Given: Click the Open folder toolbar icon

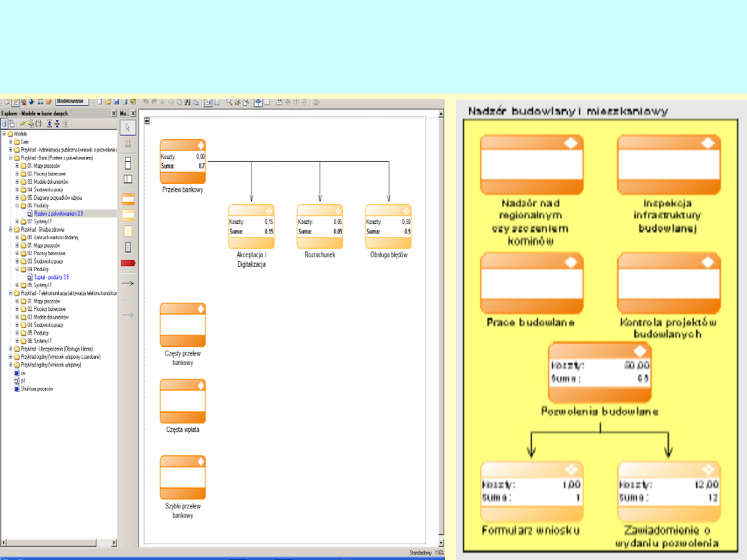Looking at the screenshot, I should 108,102.
